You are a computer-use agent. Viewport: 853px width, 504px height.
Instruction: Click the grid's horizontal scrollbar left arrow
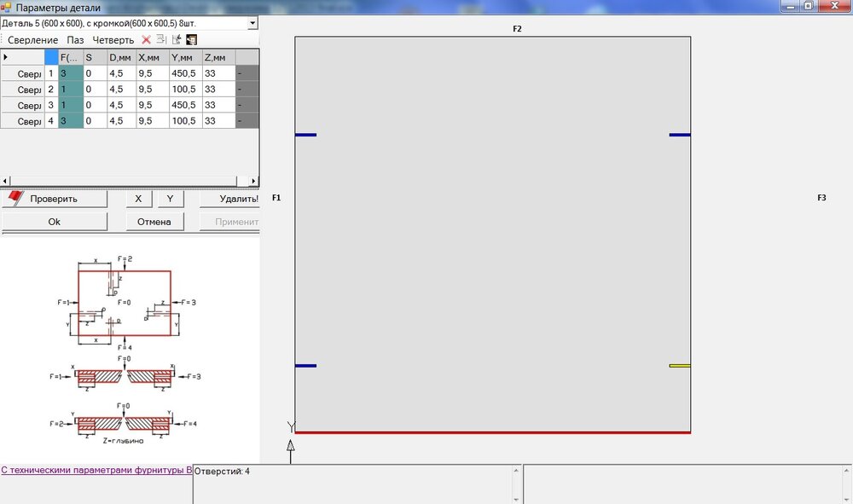coord(5,181)
